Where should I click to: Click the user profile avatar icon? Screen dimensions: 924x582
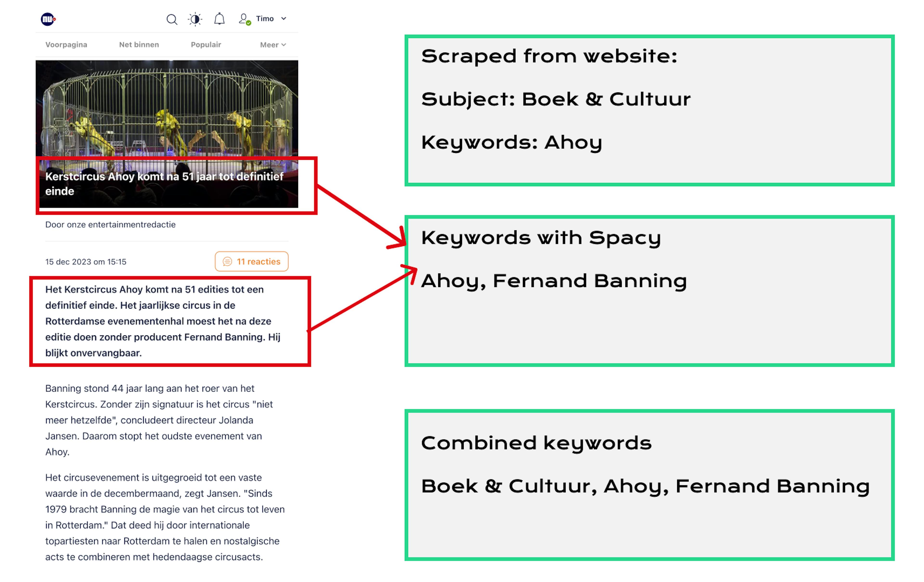[244, 19]
